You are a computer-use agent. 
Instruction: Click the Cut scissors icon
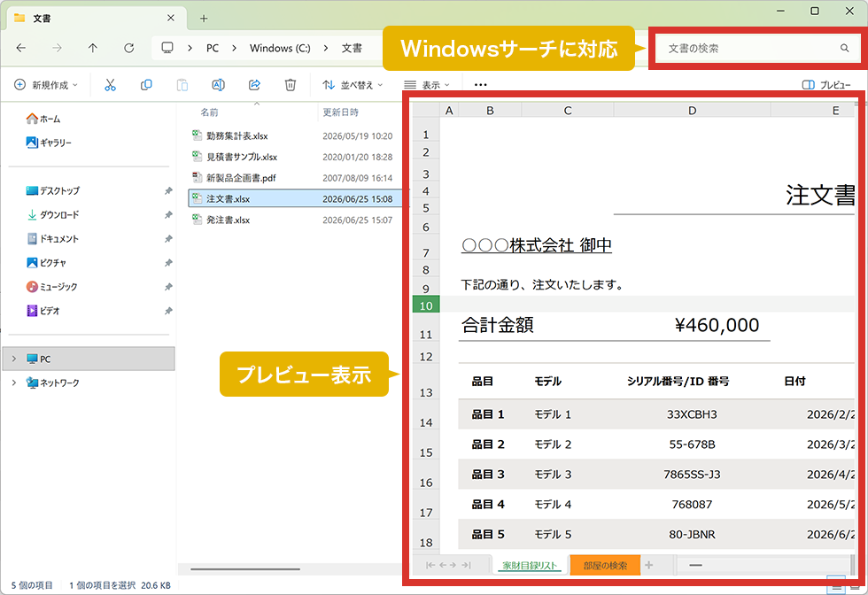110,85
